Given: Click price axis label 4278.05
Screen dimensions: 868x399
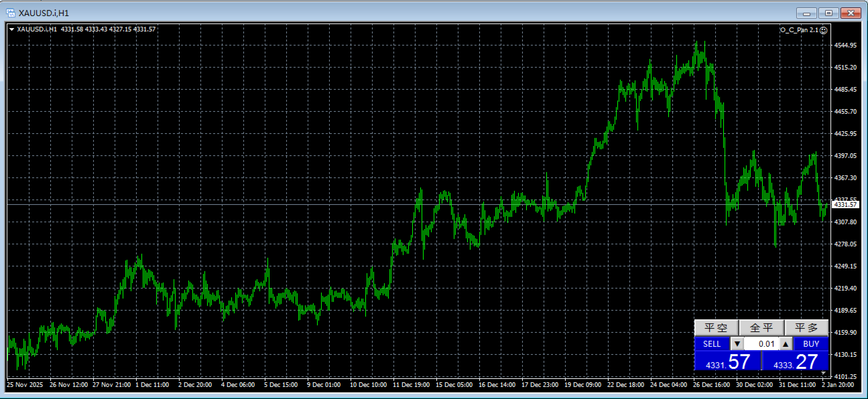Looking at the screenshot, I should 846,244.
